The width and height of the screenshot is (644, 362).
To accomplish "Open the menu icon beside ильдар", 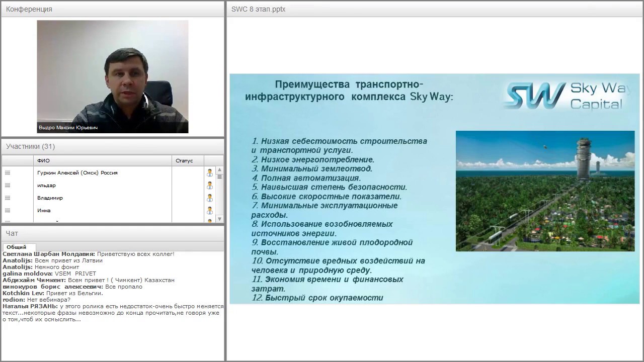I will click(x=8, y=185).
